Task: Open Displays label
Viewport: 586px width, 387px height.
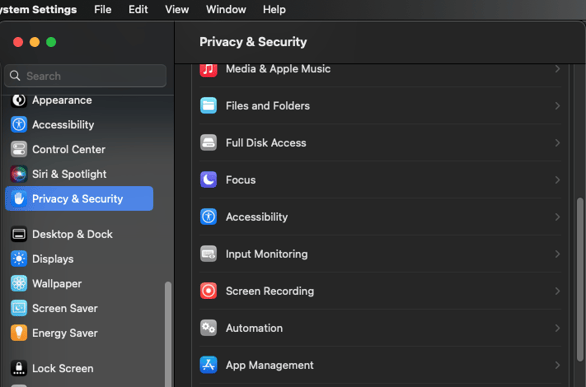Action: tap(53, 259)
